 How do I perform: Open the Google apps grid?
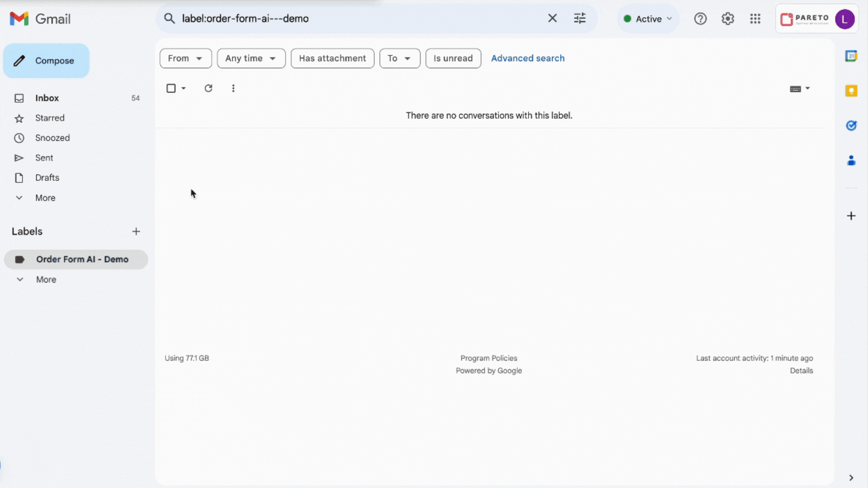[x=755, y=19]
